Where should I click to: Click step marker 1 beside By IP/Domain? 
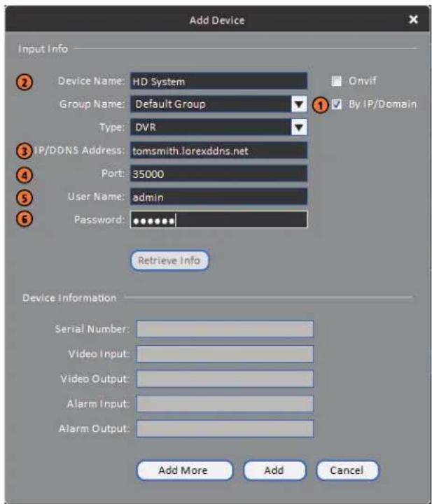click(x=320, y=106)
